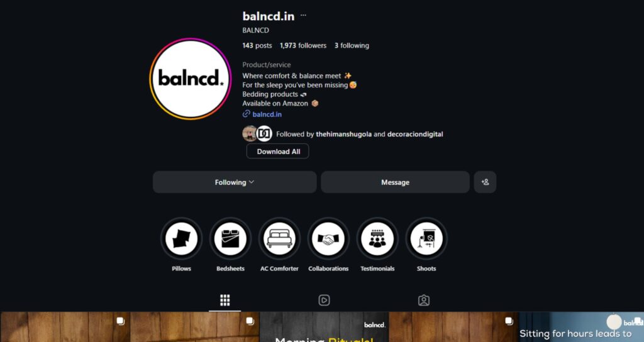
Task: Click the Message button
Action: click(395, 182)
